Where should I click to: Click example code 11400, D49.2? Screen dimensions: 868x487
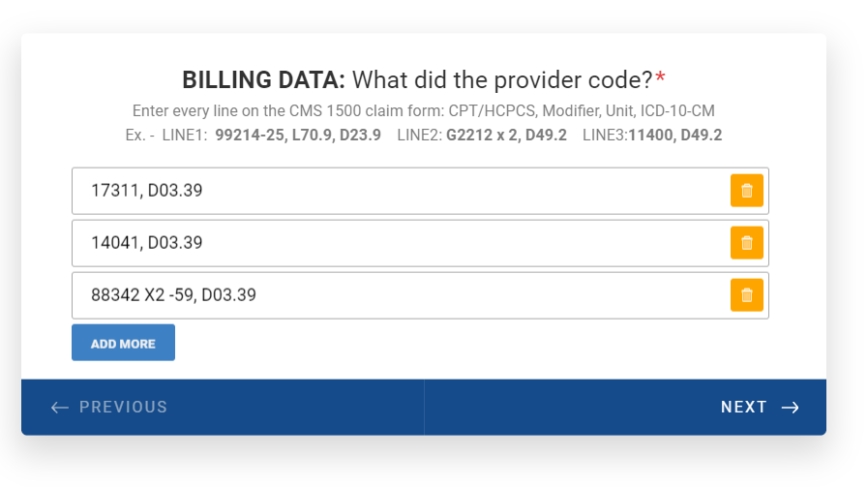click(x=674, y=135)
